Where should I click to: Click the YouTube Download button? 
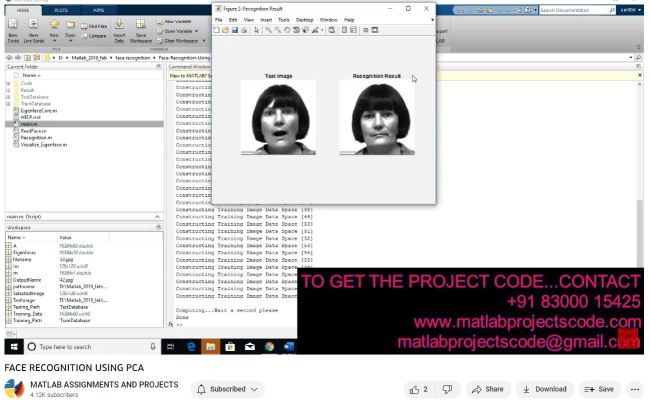[545, 389]
